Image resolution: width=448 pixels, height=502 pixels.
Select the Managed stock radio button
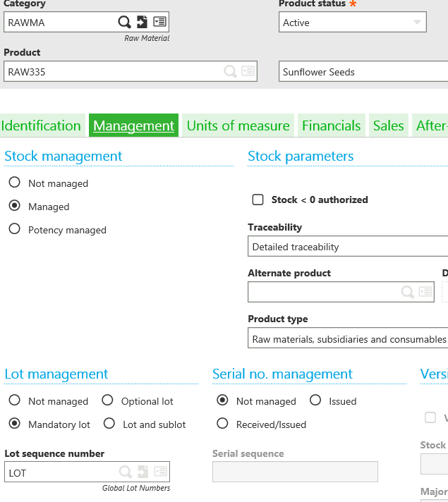tap(14, 206)
